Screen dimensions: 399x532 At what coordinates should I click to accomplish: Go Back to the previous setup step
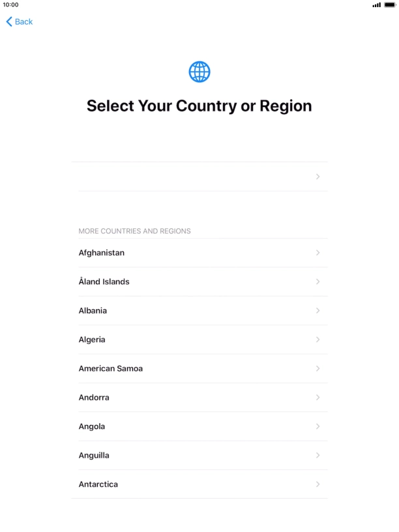[19, 22]
